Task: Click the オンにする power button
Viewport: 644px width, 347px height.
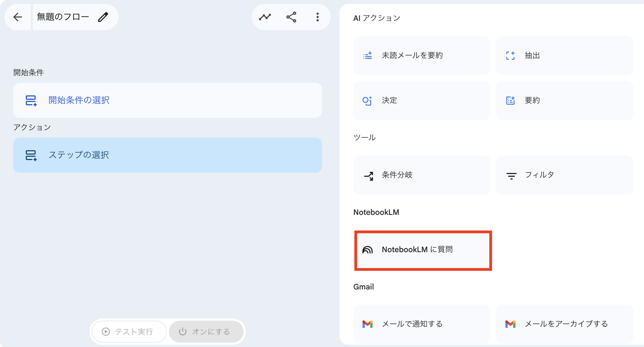Action: pyautogui.click(x=206, y=332)
